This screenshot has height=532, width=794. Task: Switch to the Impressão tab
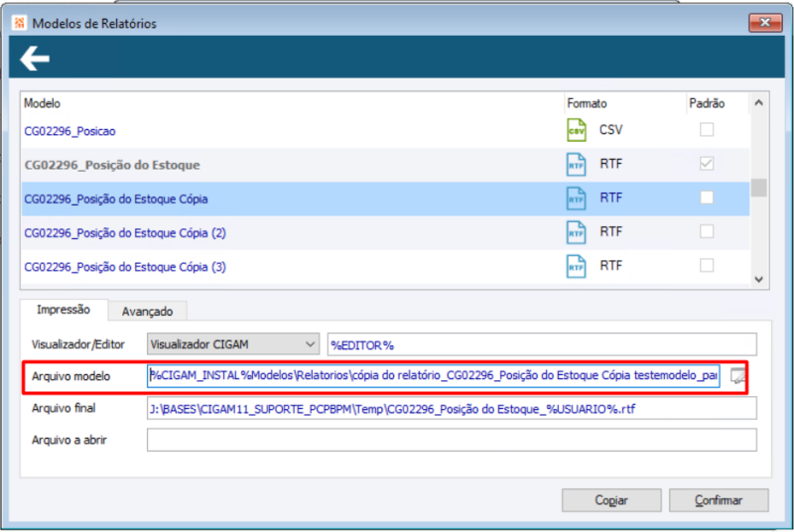64,310
